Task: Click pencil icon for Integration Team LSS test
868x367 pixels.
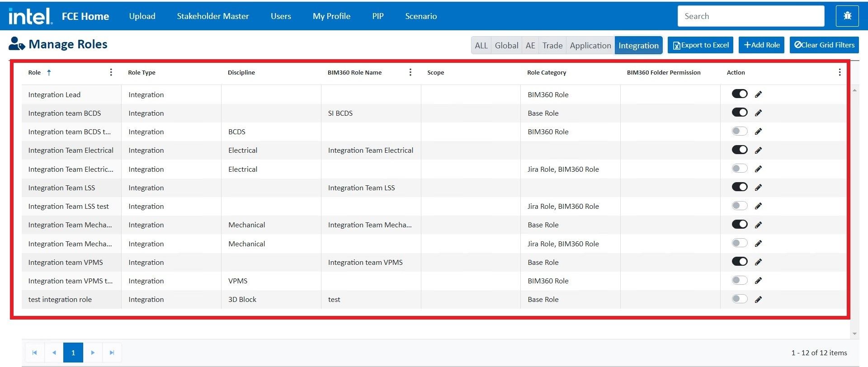Action: 758,206
